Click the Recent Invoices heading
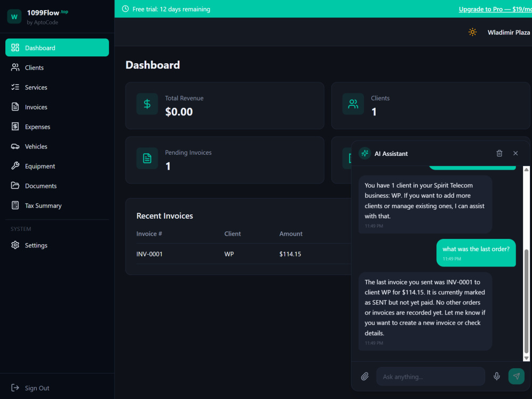The width and height of the screenshot is (532, 399). (164, 216)
